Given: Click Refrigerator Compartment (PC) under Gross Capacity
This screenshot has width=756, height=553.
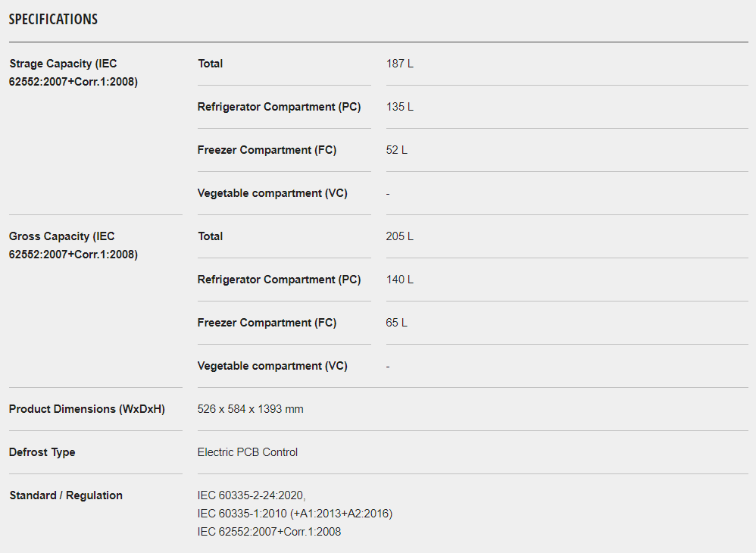Looking at the screenshot, I should [279, 280].
